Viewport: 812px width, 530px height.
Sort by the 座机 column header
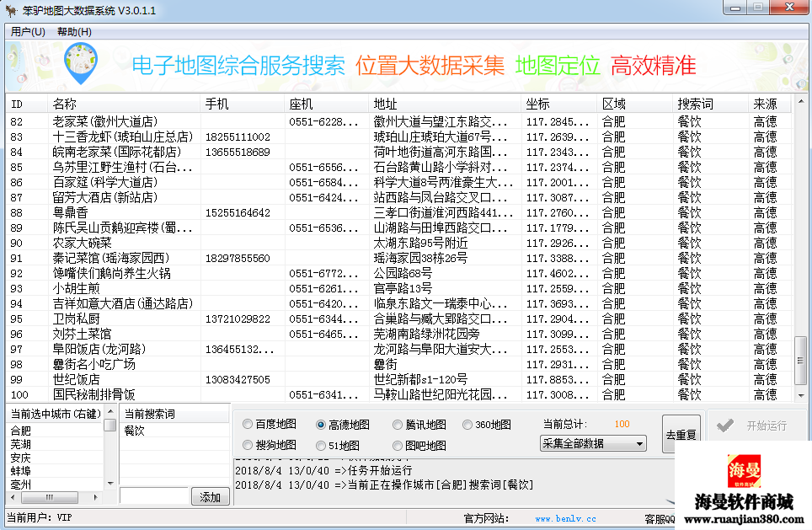(326, 104)
